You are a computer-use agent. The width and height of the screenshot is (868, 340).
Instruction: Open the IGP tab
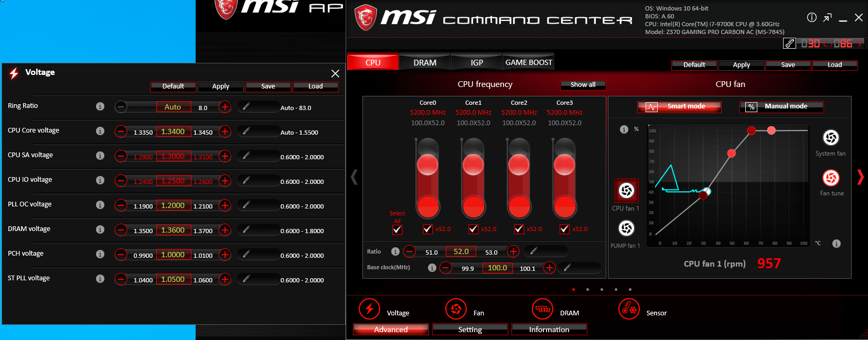[477, 62]
